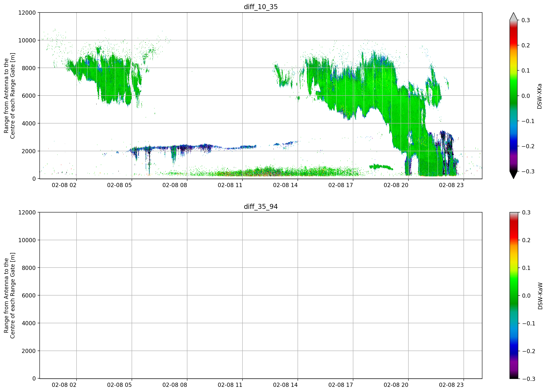Click the black lower arrow of top colorbar

[513, 175]
